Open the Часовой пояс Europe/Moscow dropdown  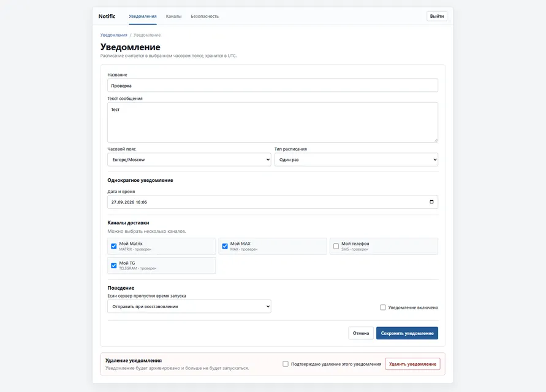pyautogui.click(x=189, y=160)
